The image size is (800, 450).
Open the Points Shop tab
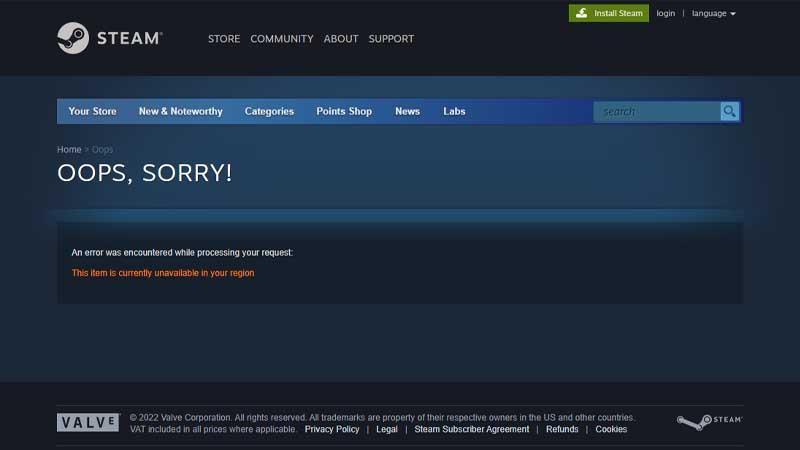point(344,111)
